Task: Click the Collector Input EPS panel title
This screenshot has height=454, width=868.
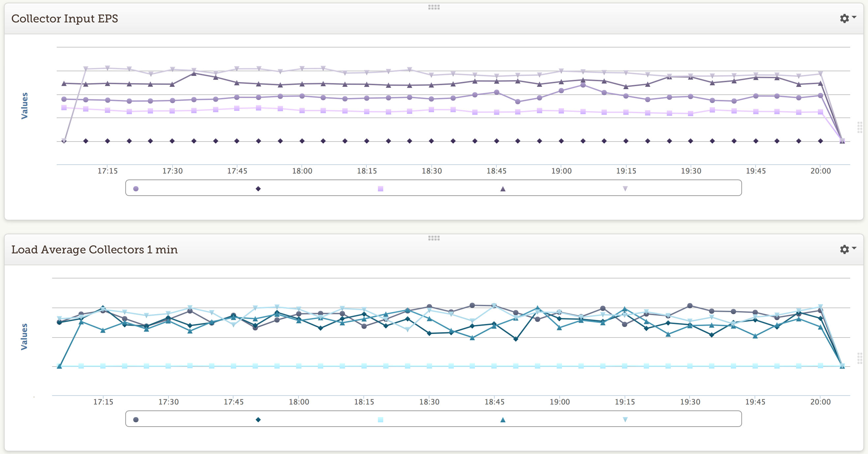Action: tap(65, 18)
